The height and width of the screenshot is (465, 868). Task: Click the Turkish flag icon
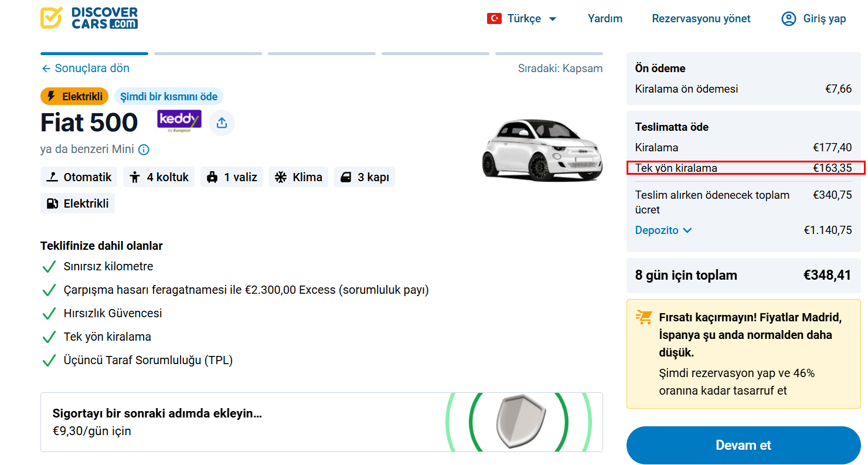coord(494,19)
